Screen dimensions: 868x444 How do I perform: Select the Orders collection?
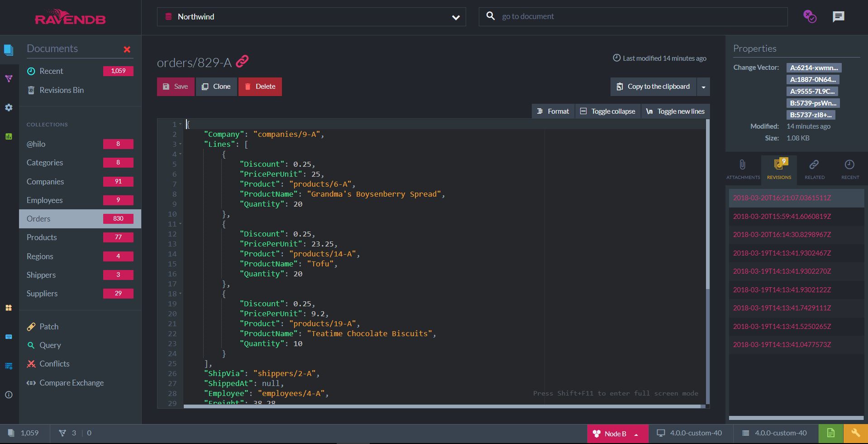(x=80, y=219)
